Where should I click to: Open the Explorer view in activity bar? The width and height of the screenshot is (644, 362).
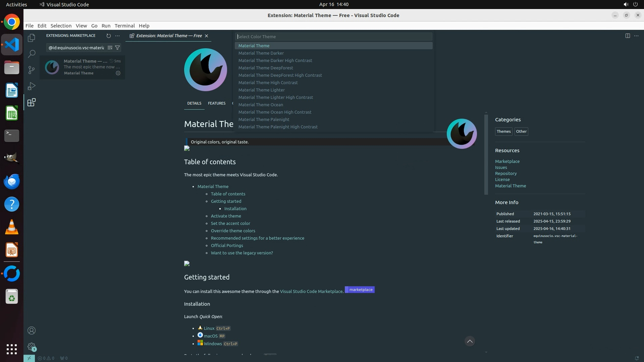32,38
